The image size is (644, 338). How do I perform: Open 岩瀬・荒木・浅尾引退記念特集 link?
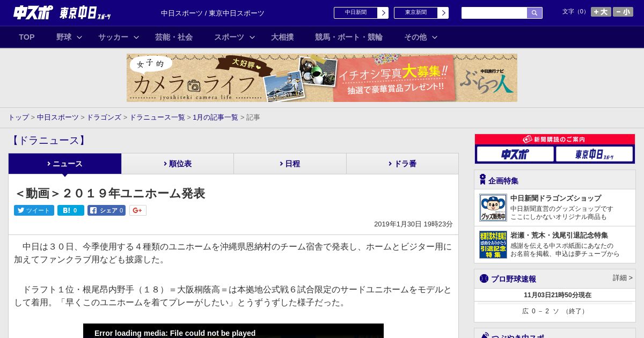point(559,235)
